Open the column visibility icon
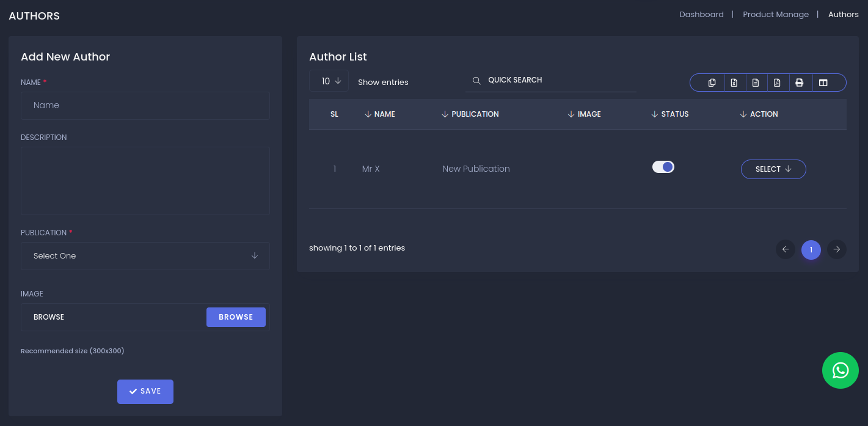This screenshot has width=868, height=426. 823,83
